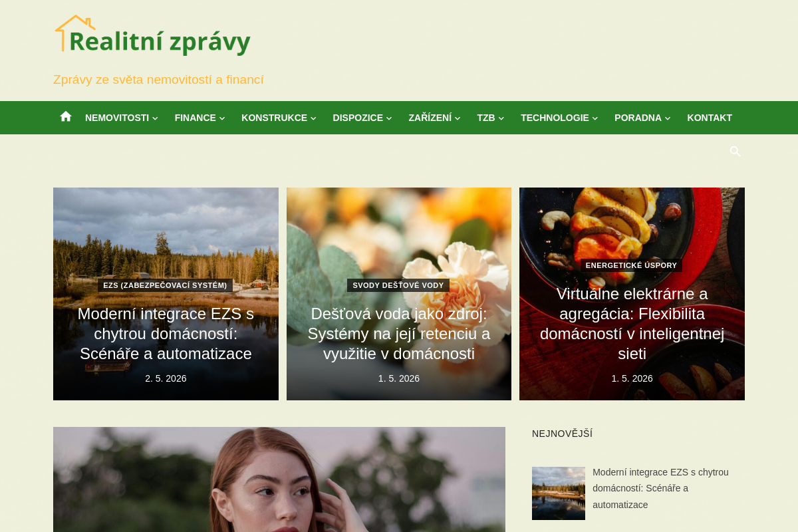Click date on Dešťová voda card
Screen dimensions: 798x532
(399, 378)
